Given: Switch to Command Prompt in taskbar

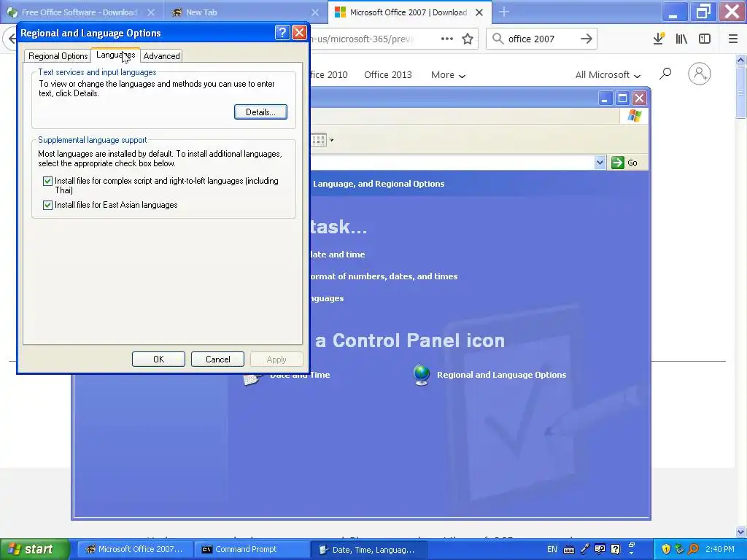Looking at the screenshot, I should coord(252,549).
